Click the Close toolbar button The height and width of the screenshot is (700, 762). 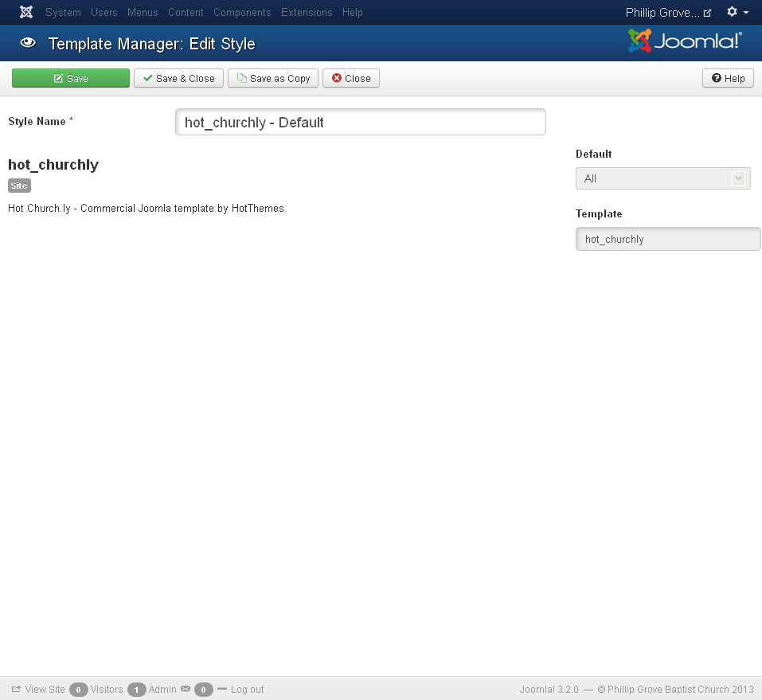point(351,78)
